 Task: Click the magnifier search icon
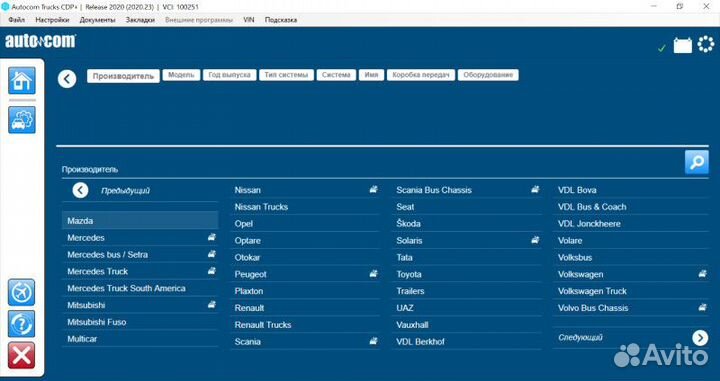(697, 162)
